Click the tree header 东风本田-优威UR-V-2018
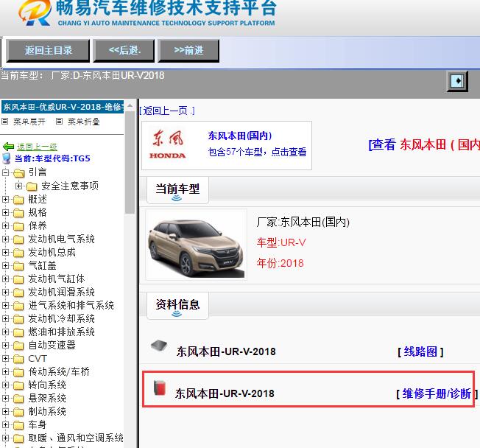Viewport: 480px width, 448px height. point(63,107)
